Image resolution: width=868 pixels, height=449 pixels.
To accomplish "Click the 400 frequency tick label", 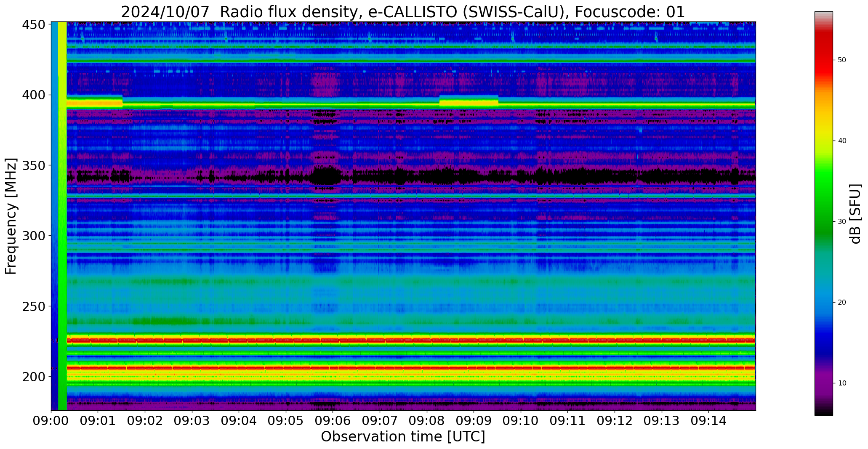I will (33, 95).
